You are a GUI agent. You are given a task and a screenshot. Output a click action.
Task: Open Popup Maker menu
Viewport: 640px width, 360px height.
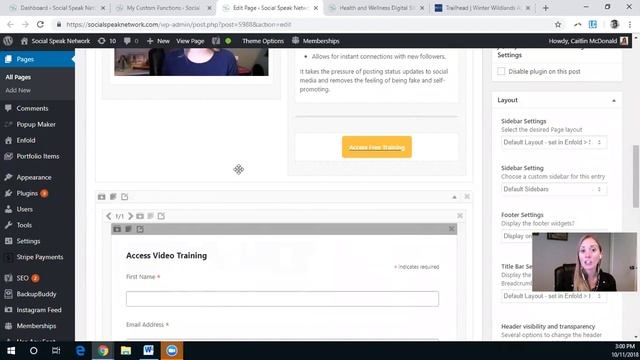pos(37,124)
